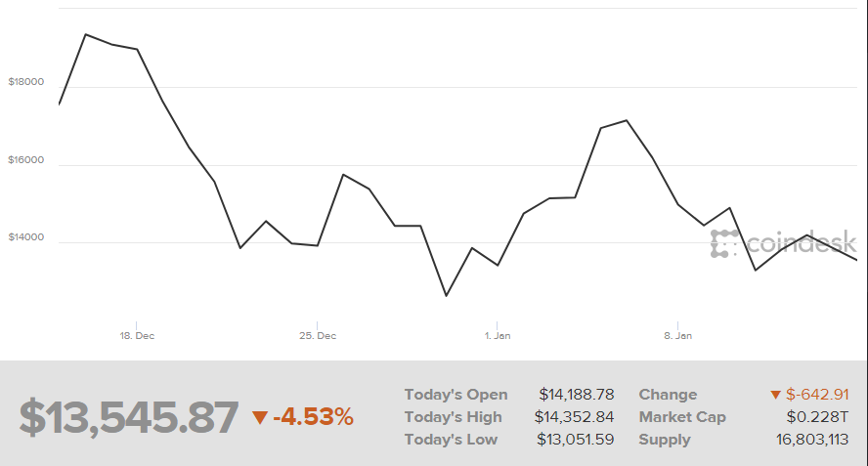
Task: Click the coindesk watermark text
Action: (x=802, y=243)
